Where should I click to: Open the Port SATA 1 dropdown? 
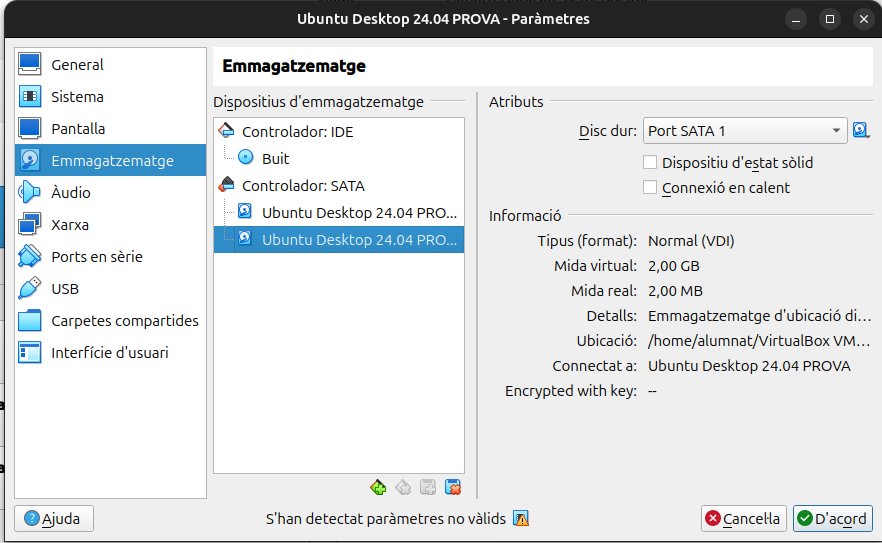click(745, 131)
